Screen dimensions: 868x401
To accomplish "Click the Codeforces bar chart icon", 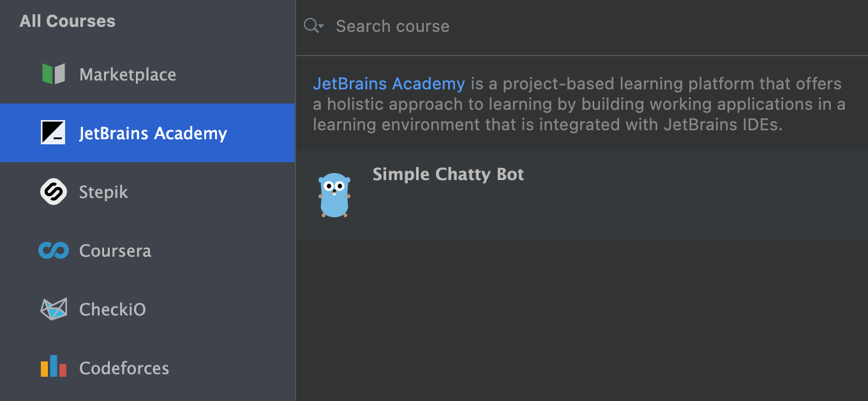I will [54, 367].
